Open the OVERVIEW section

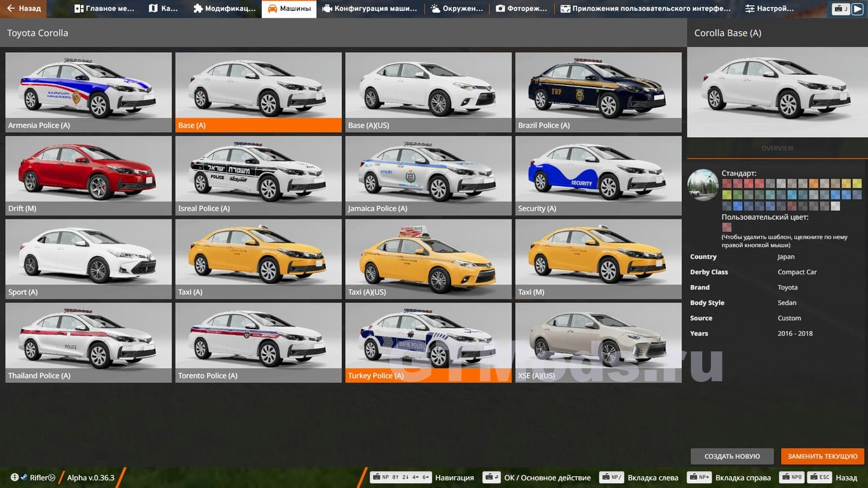[x=777, y=148]
